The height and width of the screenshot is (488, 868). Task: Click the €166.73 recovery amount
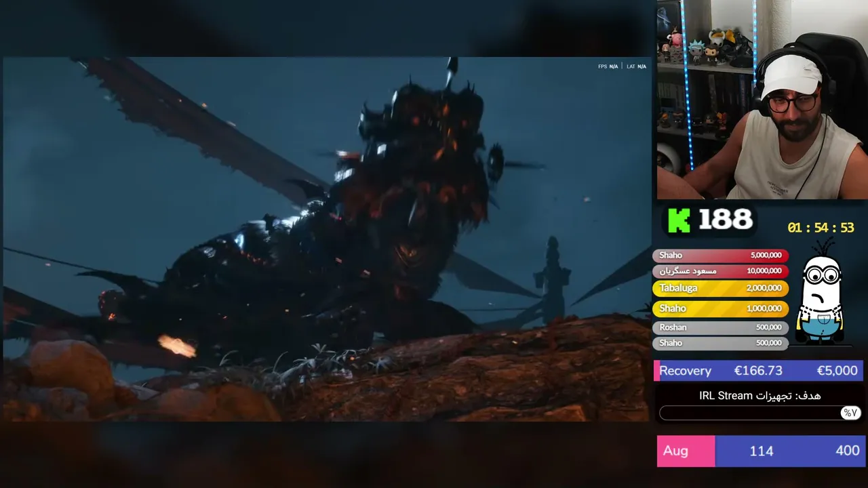pos(758,371)
